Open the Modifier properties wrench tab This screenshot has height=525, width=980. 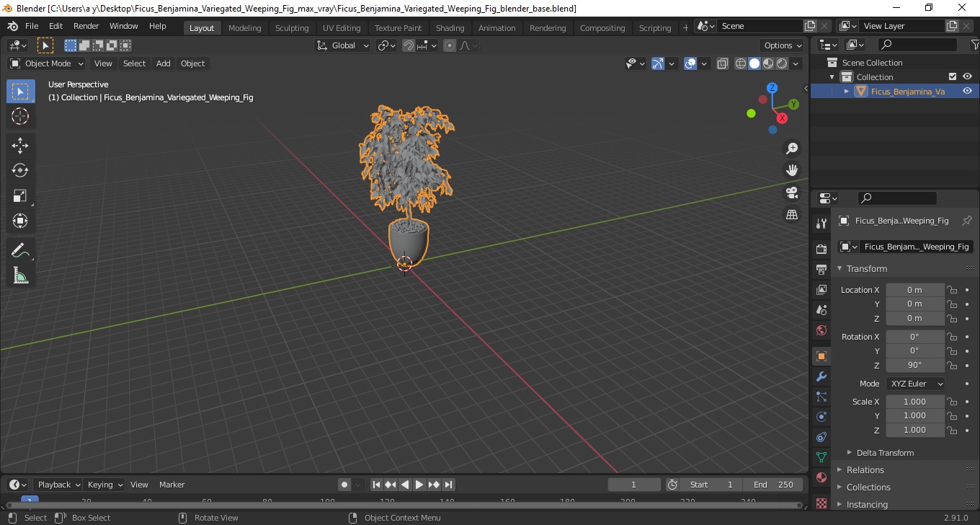[821, 376]
